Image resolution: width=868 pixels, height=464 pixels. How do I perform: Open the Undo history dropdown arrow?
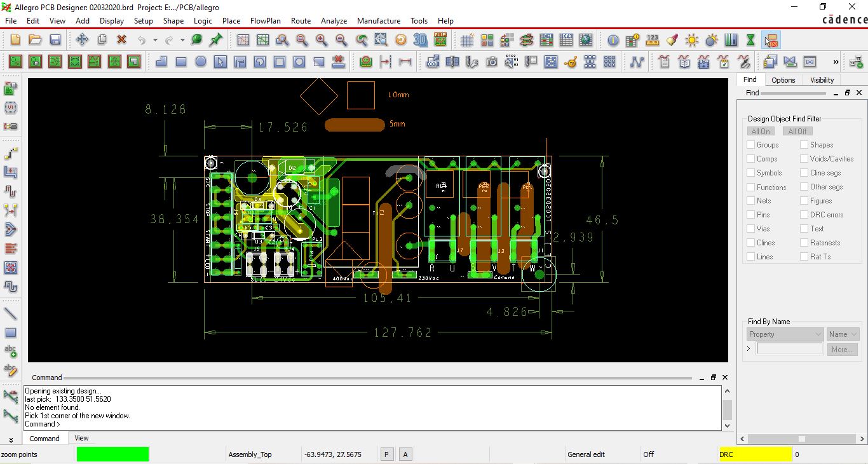[154, 40]
